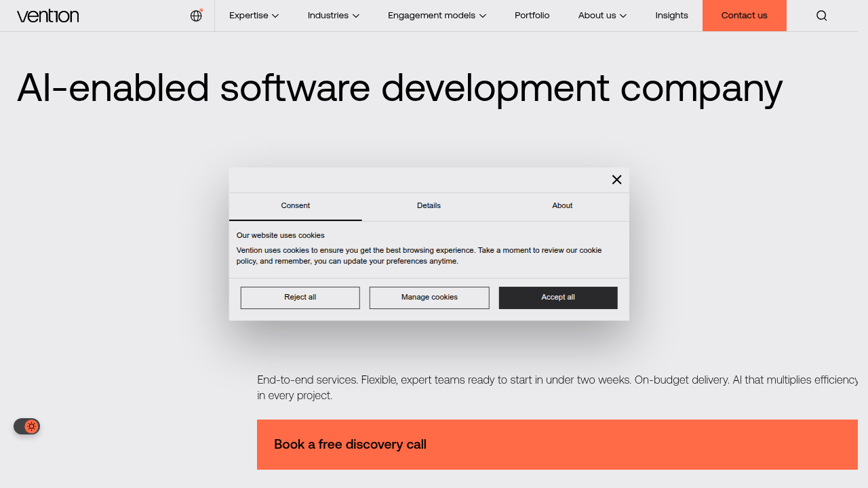Click the Vention logo
Screen dimensions: 868x488
coord(47,16)
